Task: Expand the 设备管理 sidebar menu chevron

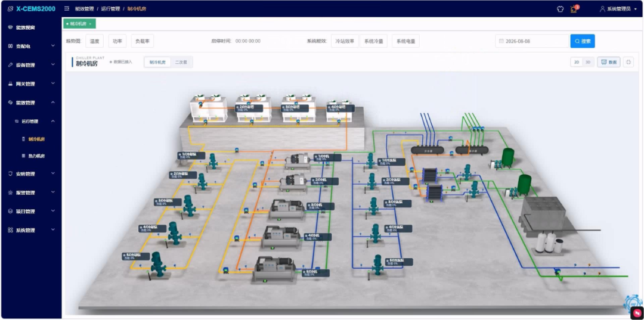Action: click(x=53, y=65)
